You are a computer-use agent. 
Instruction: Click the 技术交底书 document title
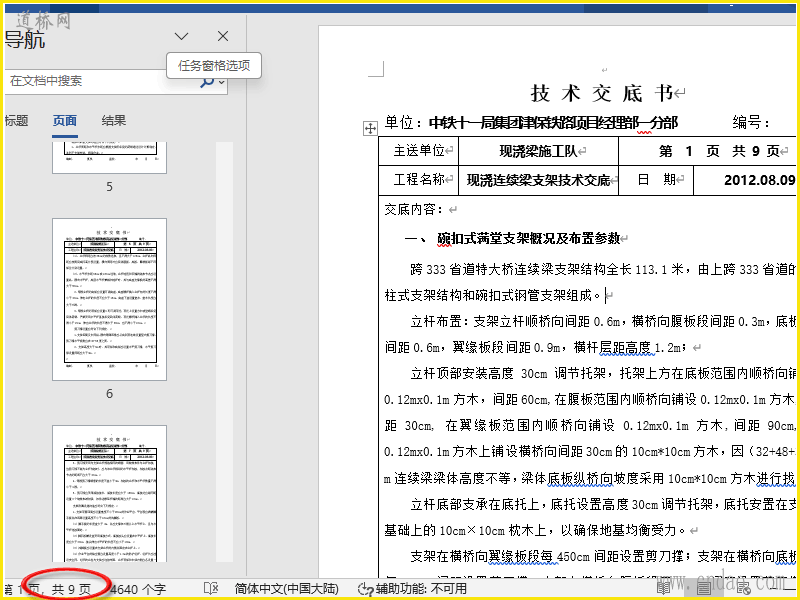pos(602,93)
